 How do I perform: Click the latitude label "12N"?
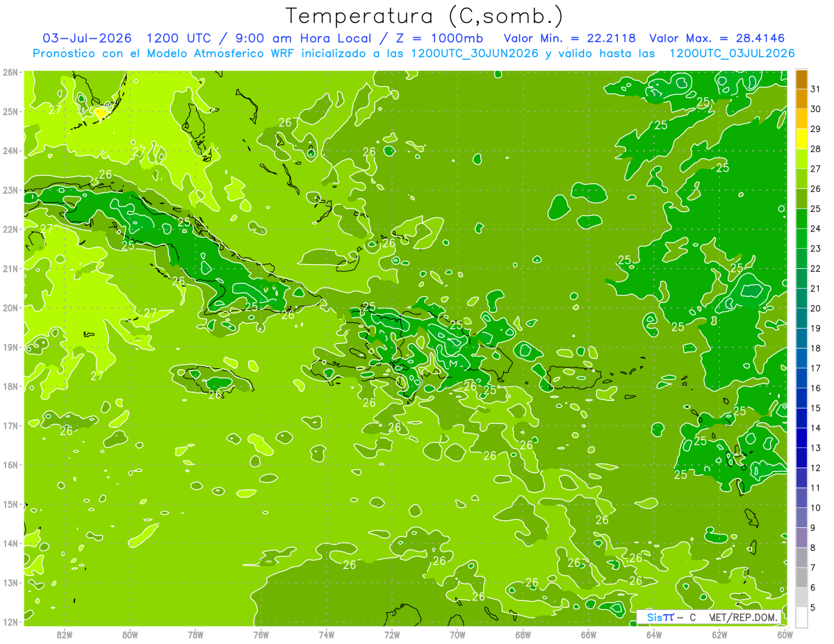(x=10, y=622)
